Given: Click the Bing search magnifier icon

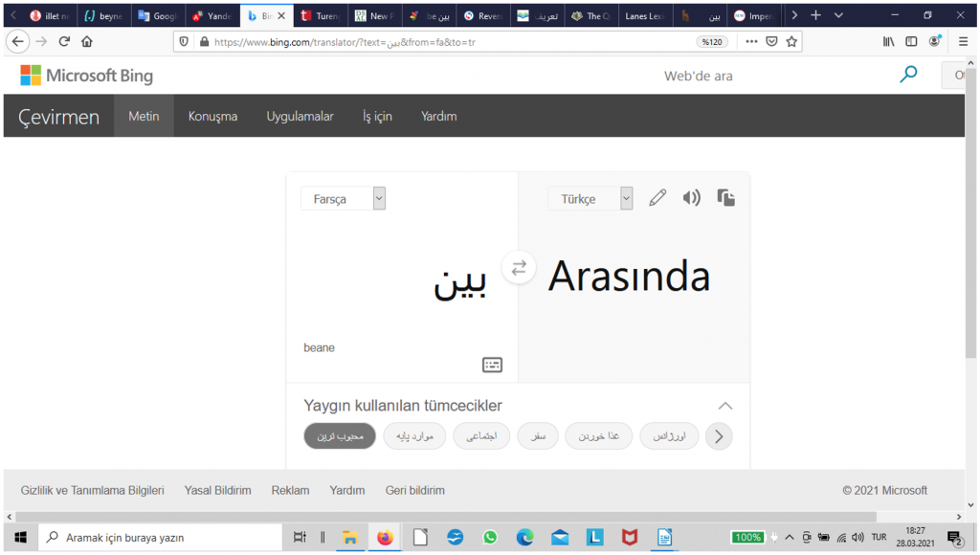Looking at the screenshot, I should [x=908, y=75].
